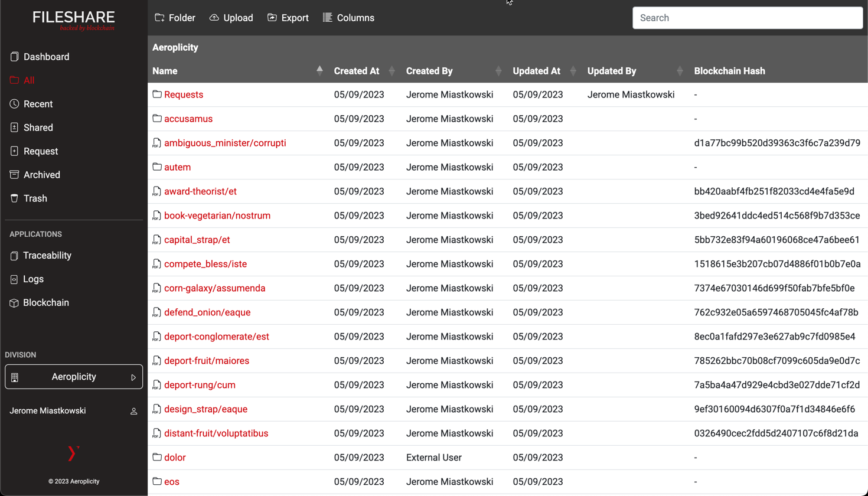The image size is (868, 496).
Task: Go to the Traceability application
Action: coord(47,256)
